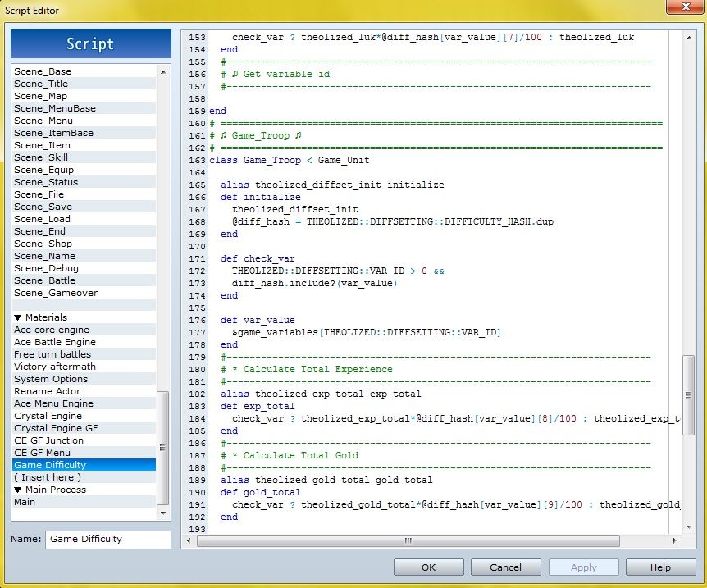Open Help for the script editor

[x=660, y=567]
